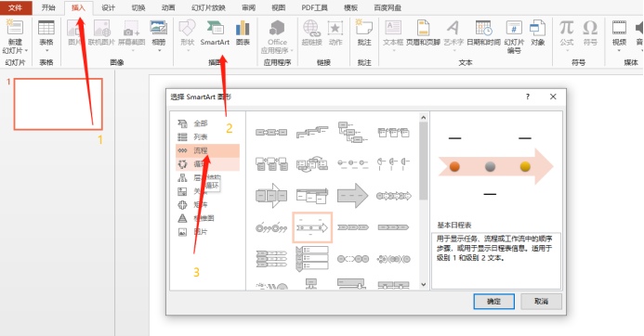
Task: Insert a chart using 图表 icon
Action: [243, 28]
